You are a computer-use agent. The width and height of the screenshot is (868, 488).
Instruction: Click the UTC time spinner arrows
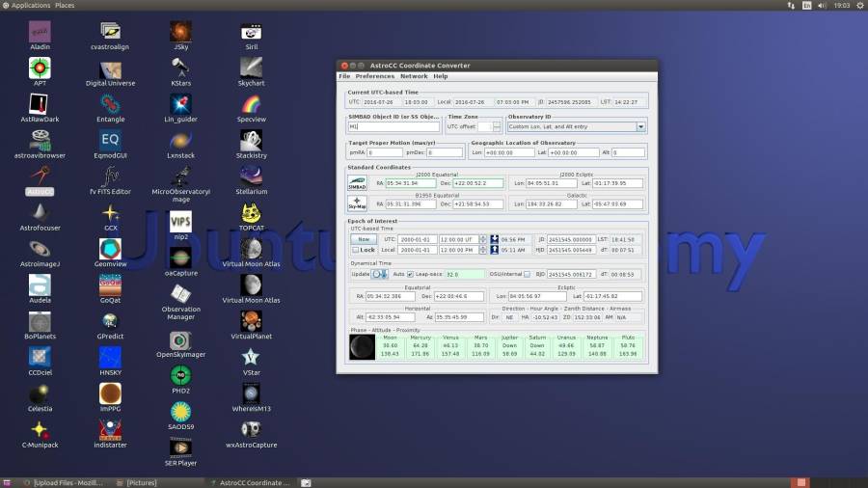coord(483,239)
